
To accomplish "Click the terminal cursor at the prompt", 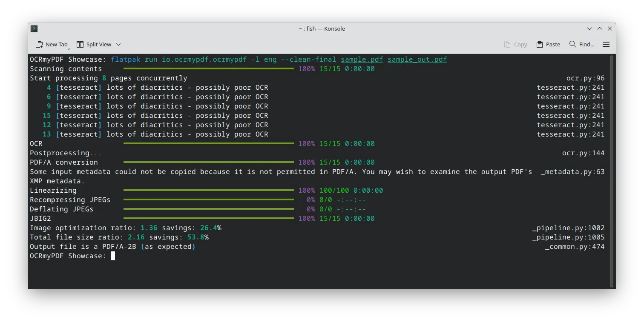I will [113, 256].
